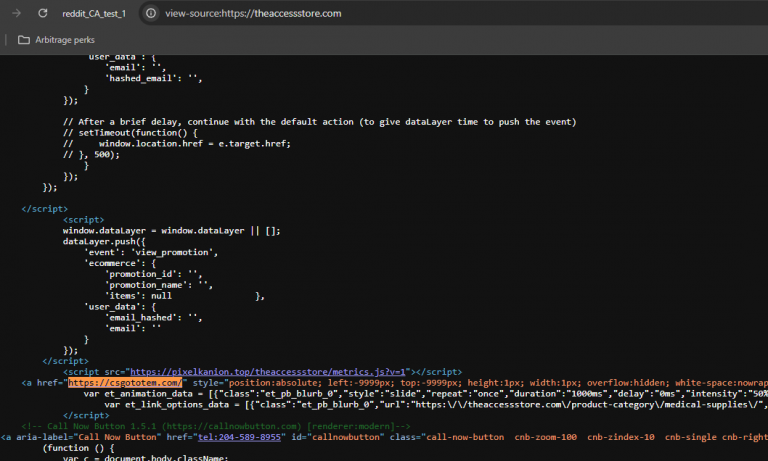Click the 'hashed_email' line near top
Image resolution: width=768 pixels, height=461 pixels.
153,78
